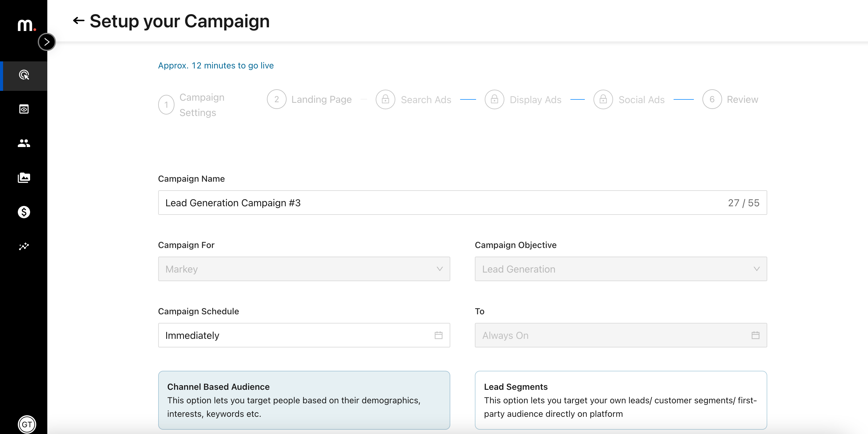Click the locked Search Ads step indicator
This screenshot has height=434, width=868.
(x=385, y=99)
